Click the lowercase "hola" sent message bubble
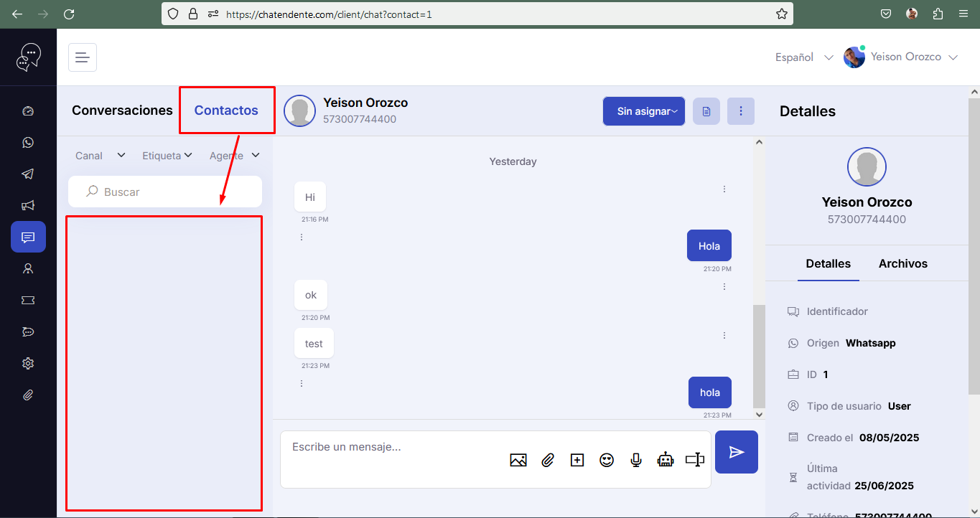The image size is (980, 518). tap(710, 392)
